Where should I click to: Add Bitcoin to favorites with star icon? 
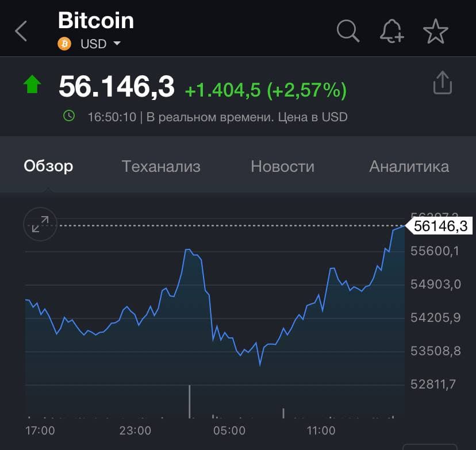[x=436, y=32]
